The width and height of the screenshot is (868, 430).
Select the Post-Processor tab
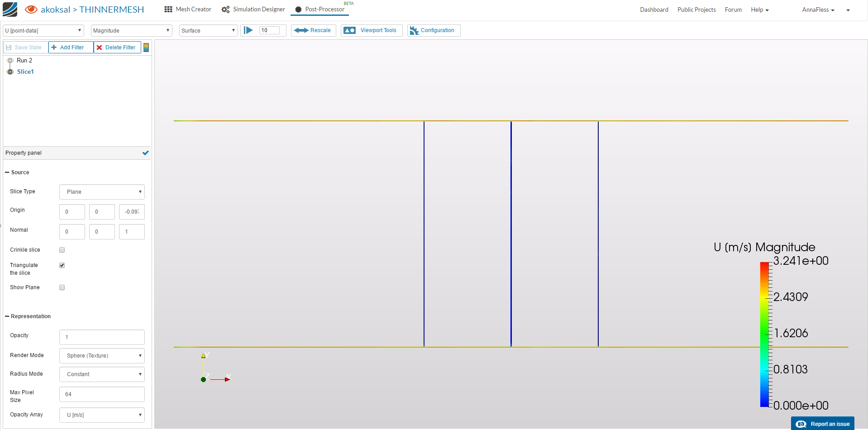point(320,9)
